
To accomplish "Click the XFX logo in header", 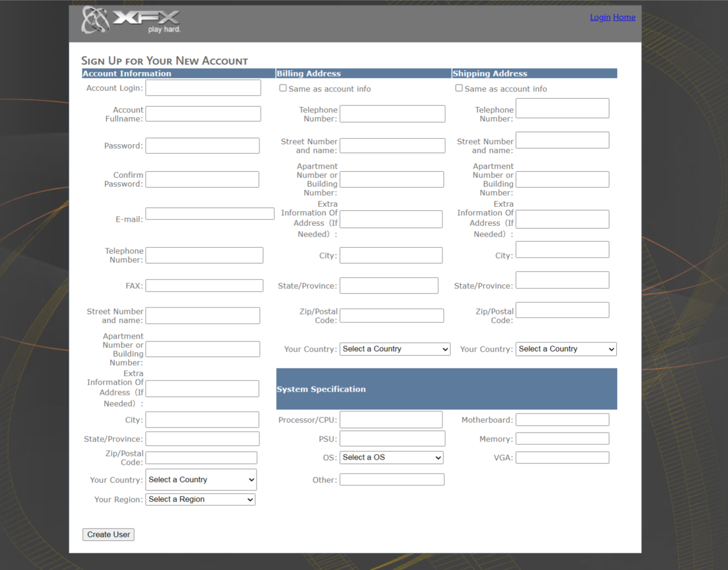I will coord(131,21).
